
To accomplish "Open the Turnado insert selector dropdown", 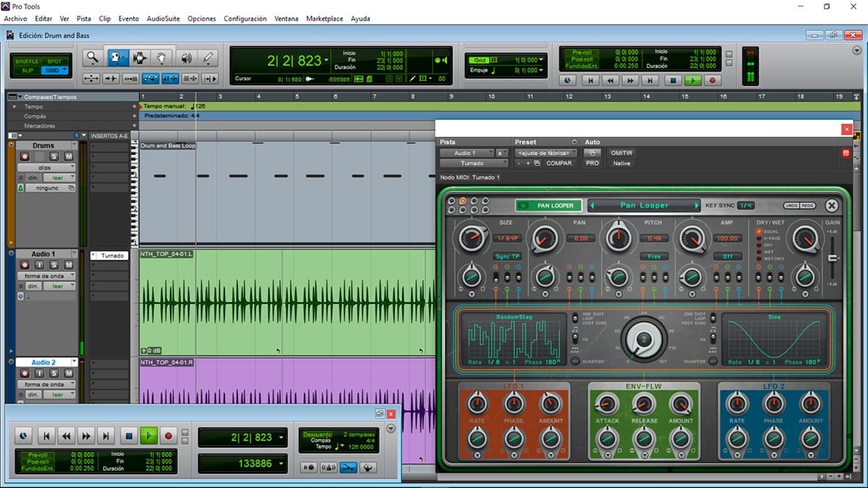I will pos(472,163).
